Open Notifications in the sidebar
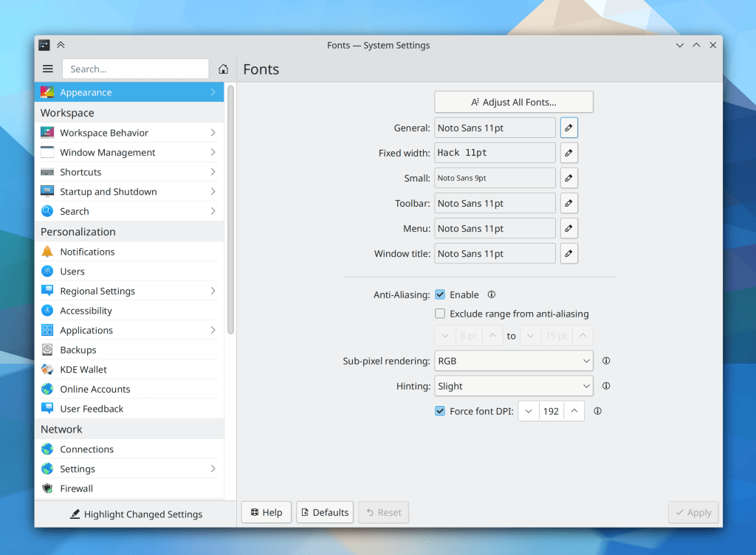This screenshot has height=555, width=756. [x=87, y=252]
